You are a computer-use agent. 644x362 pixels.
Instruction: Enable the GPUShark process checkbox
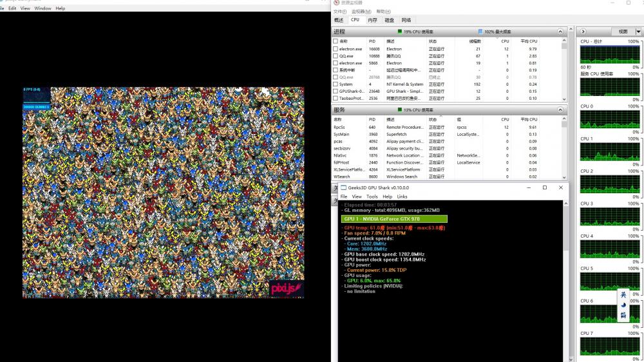tap(336, 91)
